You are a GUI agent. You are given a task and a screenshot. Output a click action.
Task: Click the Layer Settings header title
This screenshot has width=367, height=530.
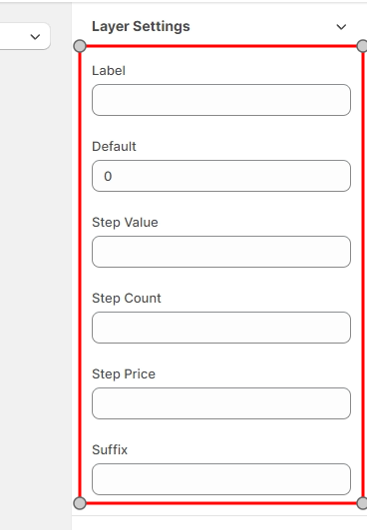[141, 26]
